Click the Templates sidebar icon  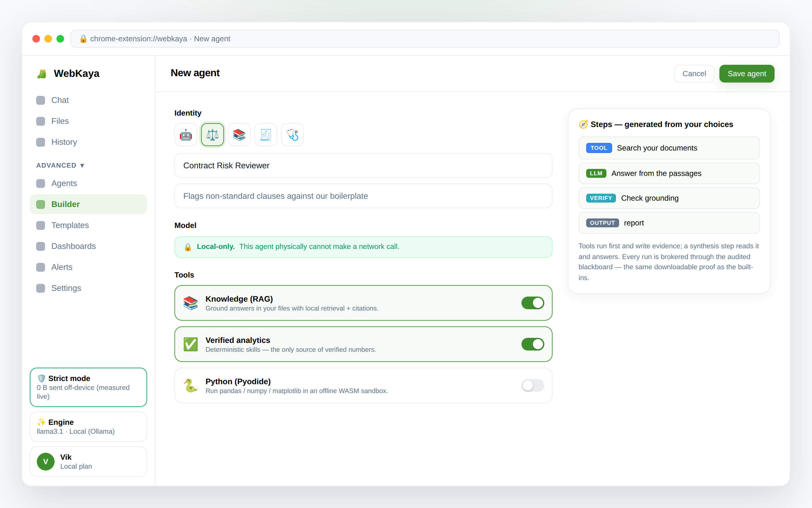[41, 225]
